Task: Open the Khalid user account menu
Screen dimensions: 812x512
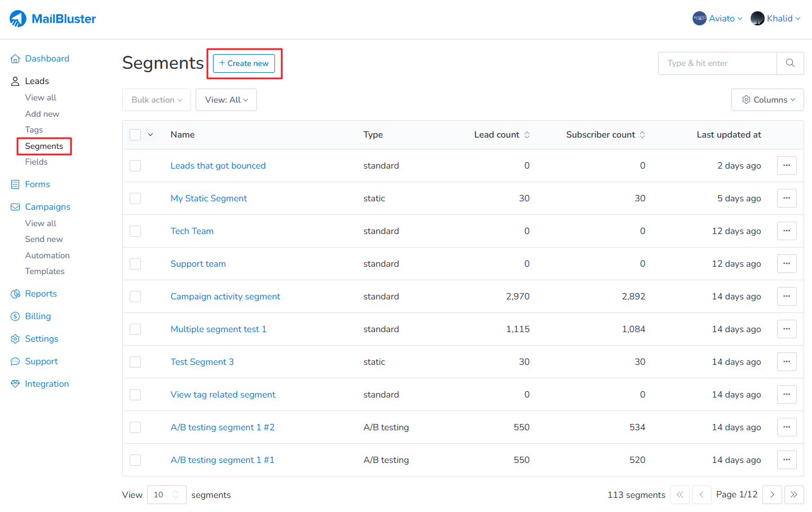Action: [775, 19]
